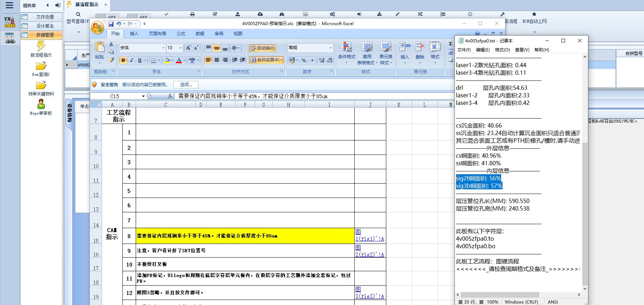Click the Format Painter brush icon
Viewport: 644px width, 305px height.
[111, 60]
